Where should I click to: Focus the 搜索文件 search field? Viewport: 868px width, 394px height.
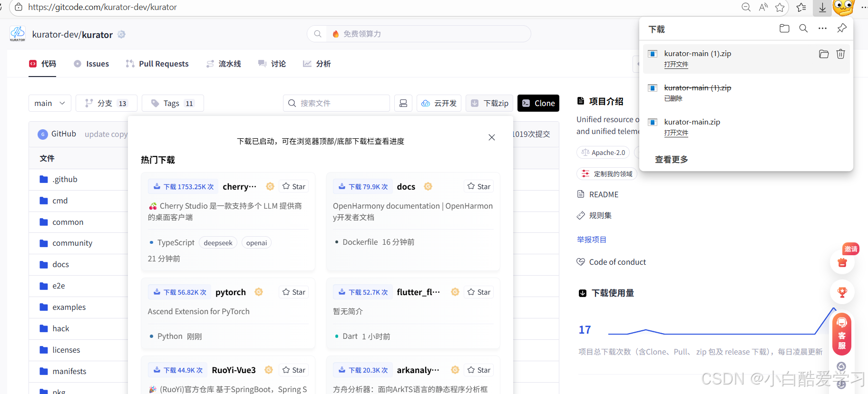click(336, 103)
